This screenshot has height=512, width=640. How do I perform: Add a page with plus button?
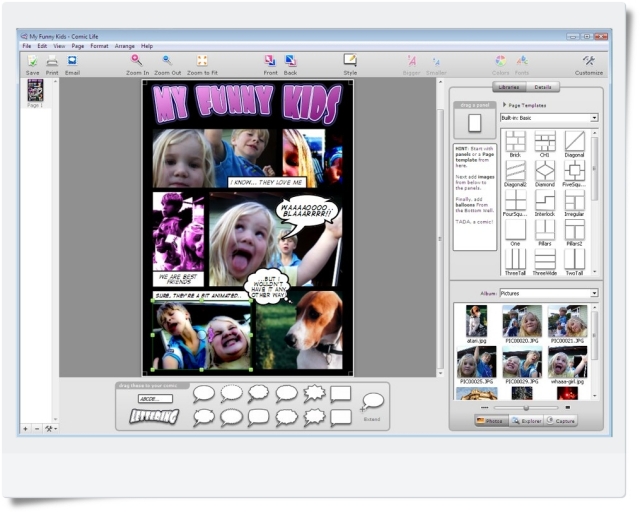pos(25,428)
